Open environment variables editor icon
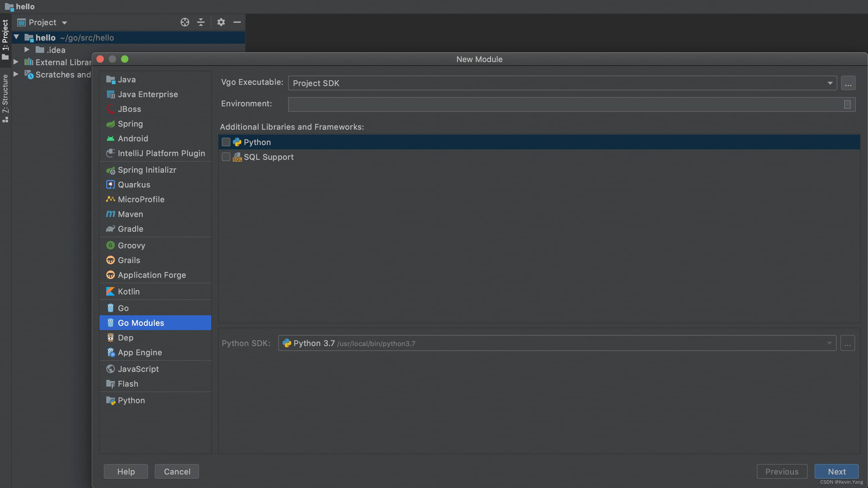Screen dimensions: 868x488 tap(847, 104)
